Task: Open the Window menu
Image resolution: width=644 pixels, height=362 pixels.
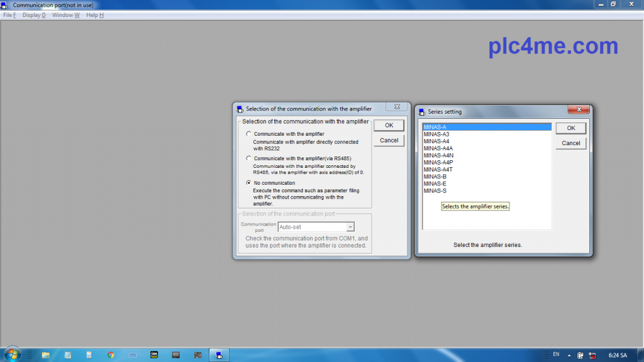Action: 65,15
